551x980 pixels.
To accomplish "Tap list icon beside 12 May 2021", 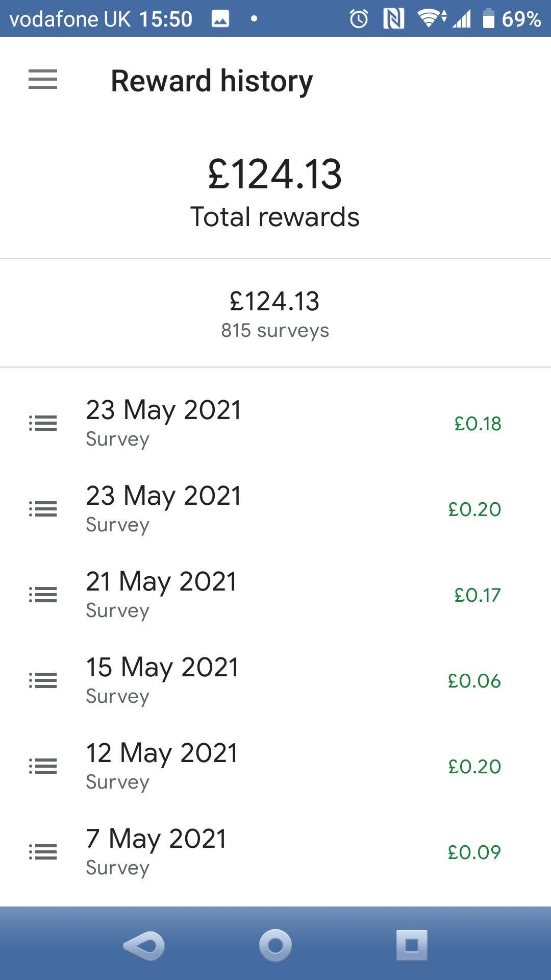I will pyautogui.click(x=43, y=766).
